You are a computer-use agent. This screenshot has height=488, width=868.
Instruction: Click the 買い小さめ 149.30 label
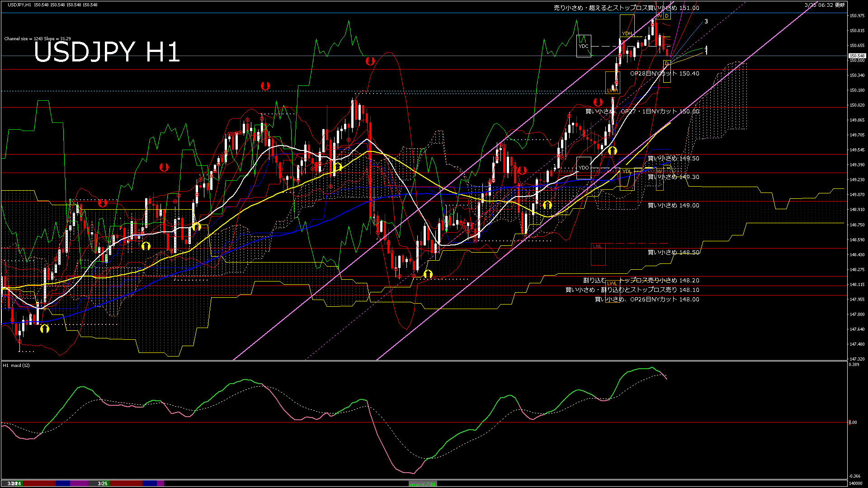click(674, 177)
